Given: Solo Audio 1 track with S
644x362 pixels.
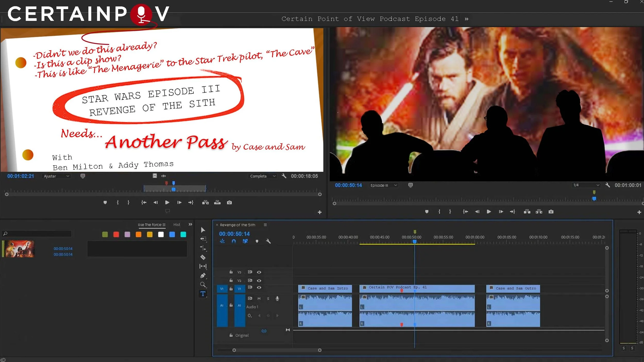Looking at the screenshot, I should (x=268, y=299).
